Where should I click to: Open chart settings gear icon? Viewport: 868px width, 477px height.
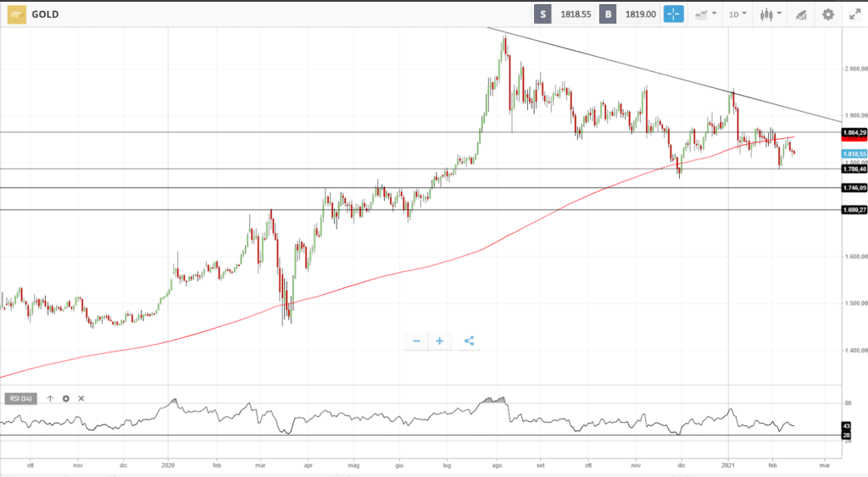click(x=827, y=14)
